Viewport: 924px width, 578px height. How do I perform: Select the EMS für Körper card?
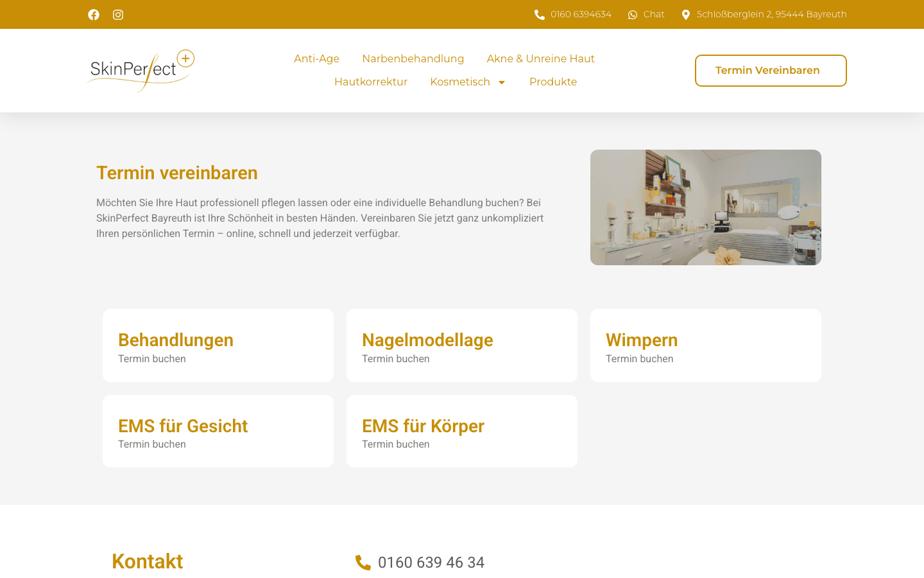pos(462,431)
